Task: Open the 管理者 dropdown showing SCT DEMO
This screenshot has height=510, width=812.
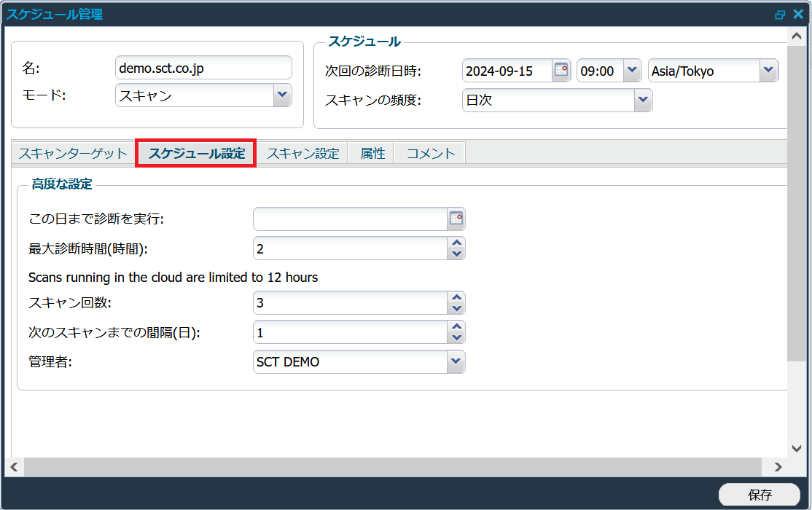Action: coord(456,361)
